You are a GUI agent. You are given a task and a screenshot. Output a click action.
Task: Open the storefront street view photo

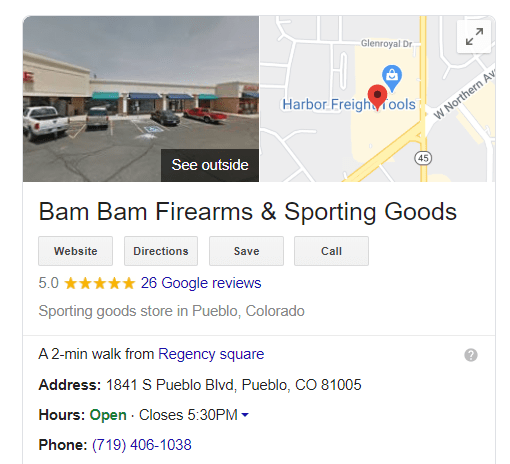pyautogui.click(x=141, y=99)
